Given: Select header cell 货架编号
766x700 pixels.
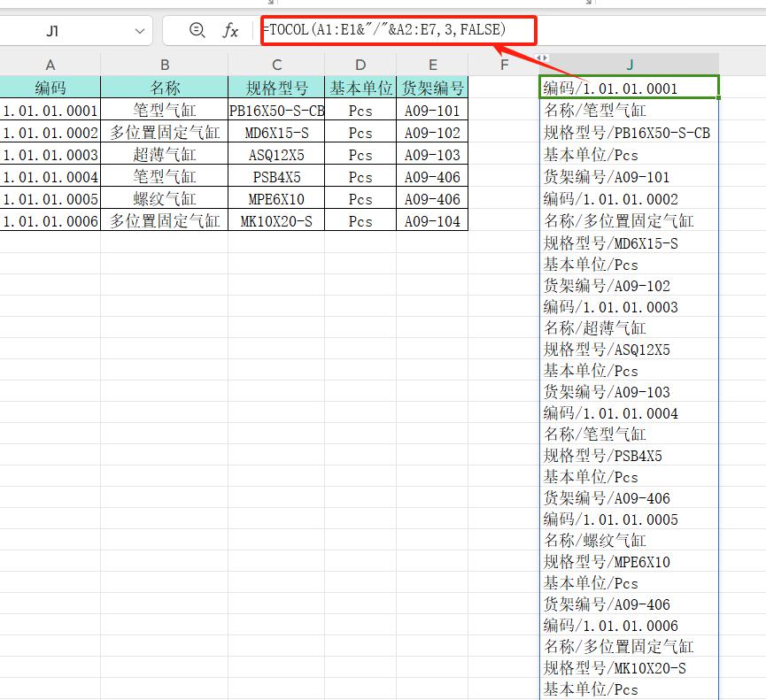Looking at the screenshot, I should tap(432, 88).
